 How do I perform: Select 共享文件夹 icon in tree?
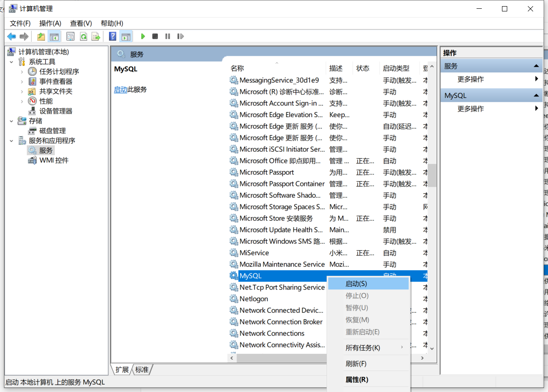click(x=32, y=91)
